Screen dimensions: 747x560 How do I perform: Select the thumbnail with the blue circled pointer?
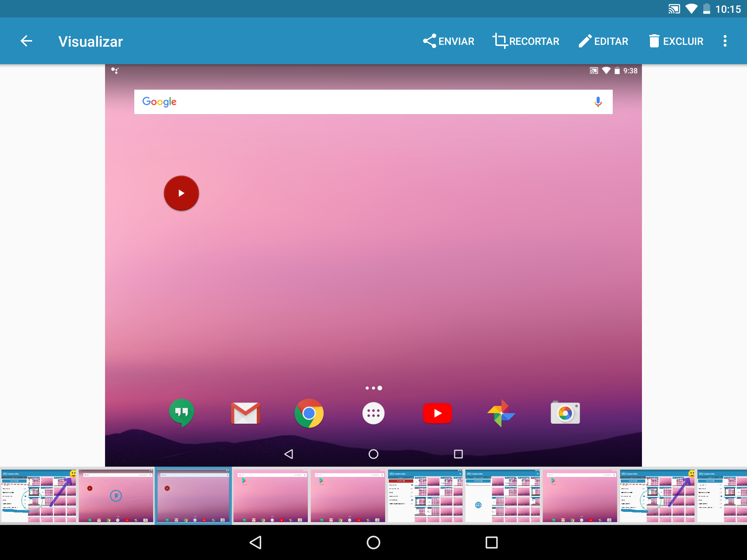(x=116, y=496)
